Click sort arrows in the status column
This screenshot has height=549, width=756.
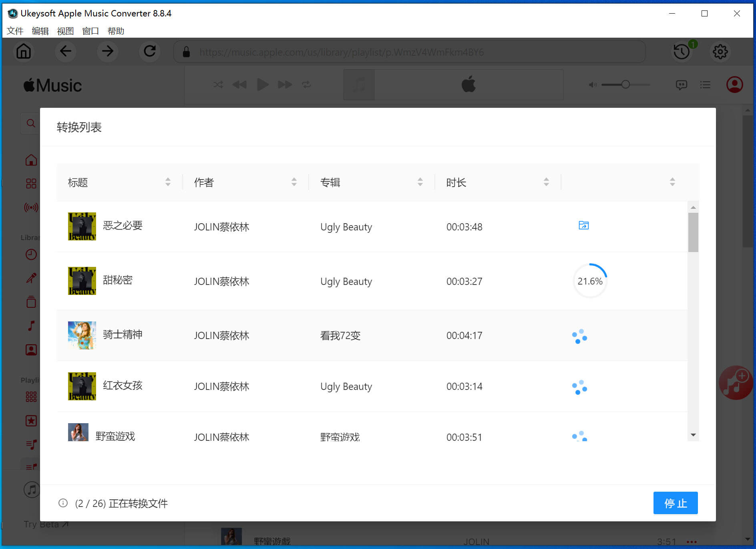click(672, 182)
